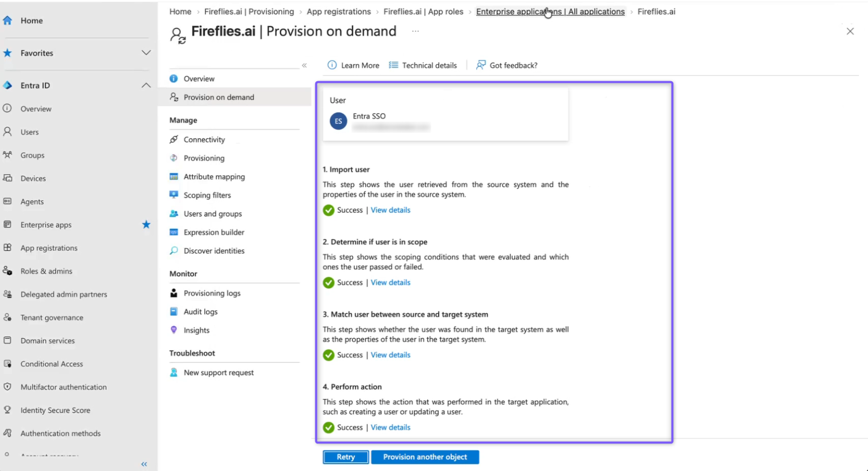Click the Got feedback person icon
Viewport: 868px width, 471px height.
point(480,65)
